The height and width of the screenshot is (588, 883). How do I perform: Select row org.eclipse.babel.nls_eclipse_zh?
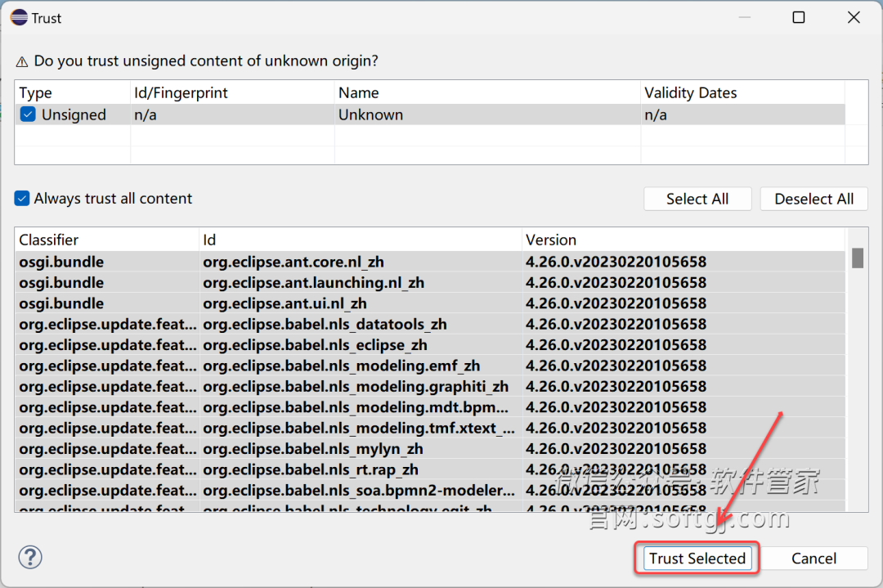click(x=430, y=345)
